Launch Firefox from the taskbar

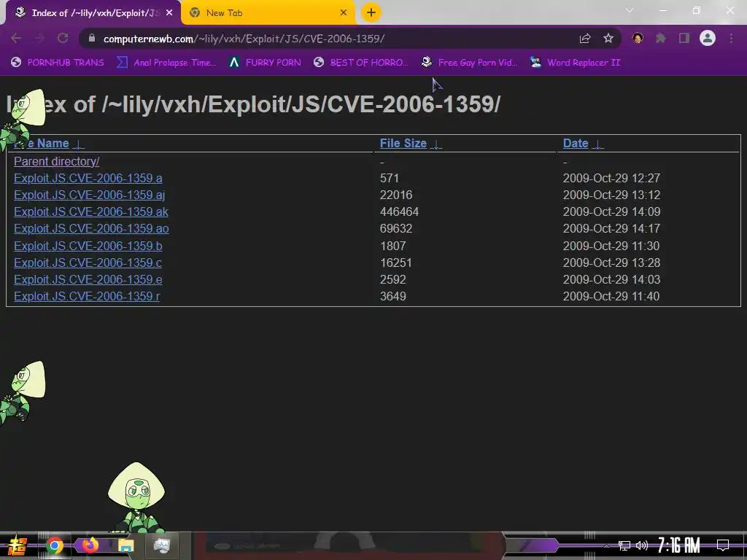tap(90, 545)
